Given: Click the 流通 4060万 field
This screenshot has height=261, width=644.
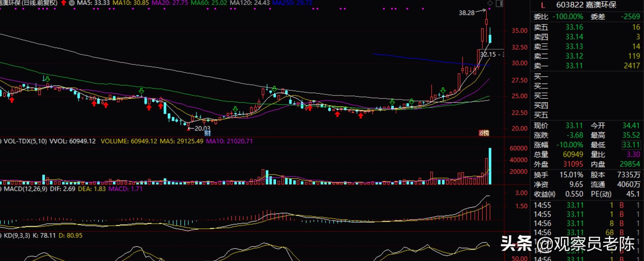Looking at the screenshot, I should (615, 185).
